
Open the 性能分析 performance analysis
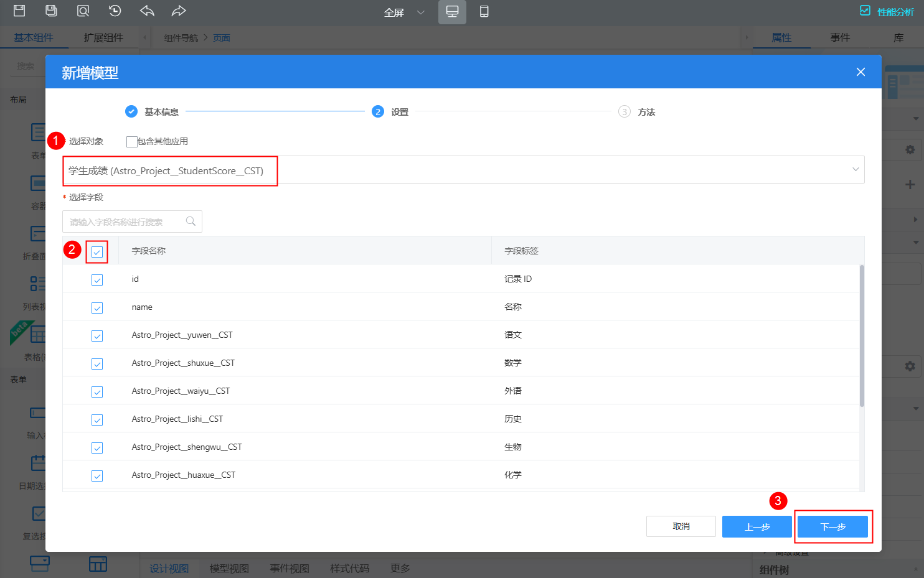click(x=887, y=11)
